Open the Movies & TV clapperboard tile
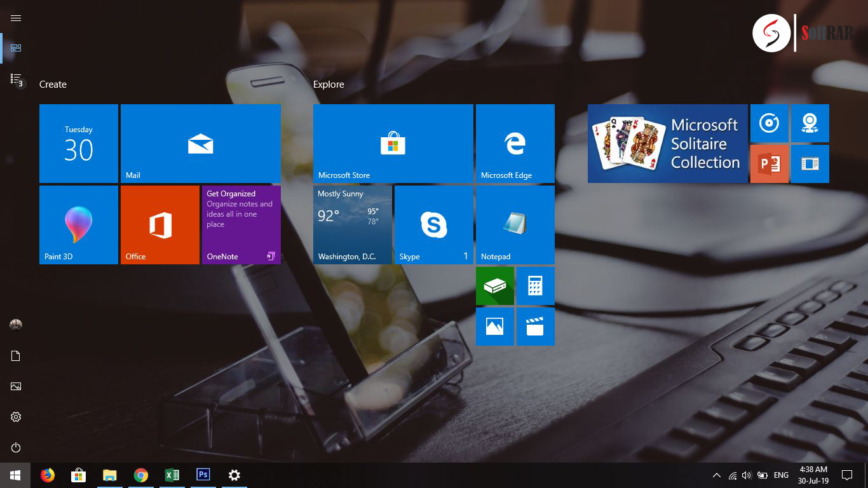This screenshot has width=868, height=488. tap(536, 327)
